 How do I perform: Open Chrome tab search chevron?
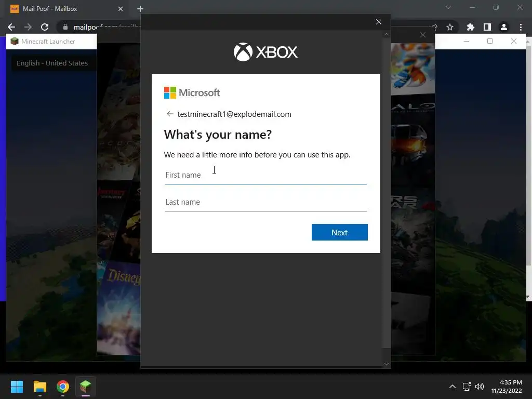tap(448, 7)
